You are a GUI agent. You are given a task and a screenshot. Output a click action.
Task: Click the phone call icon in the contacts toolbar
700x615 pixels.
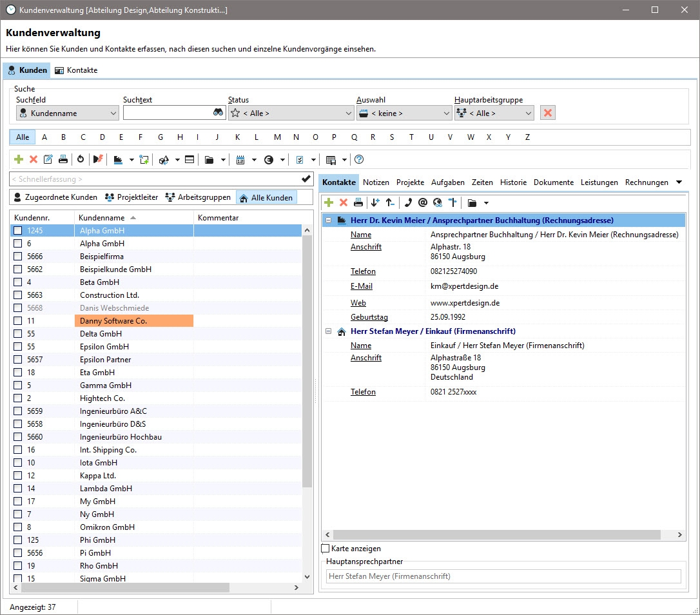[407, 202]
